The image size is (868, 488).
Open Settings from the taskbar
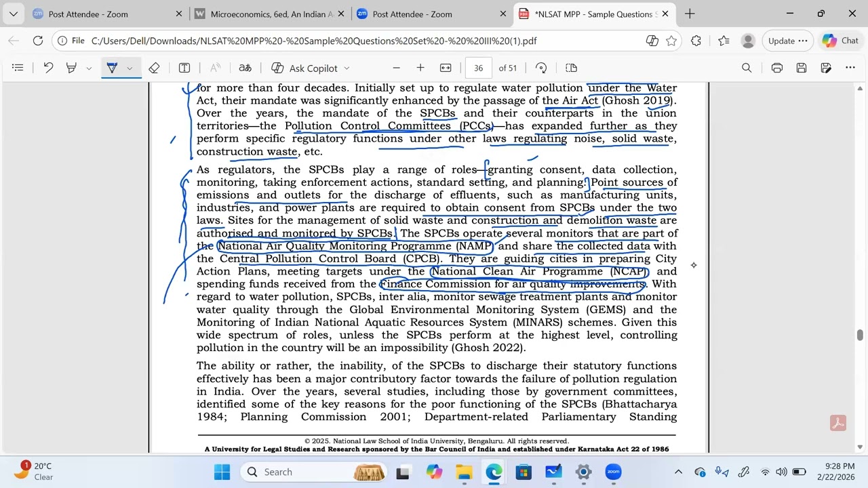click(583, 472)
